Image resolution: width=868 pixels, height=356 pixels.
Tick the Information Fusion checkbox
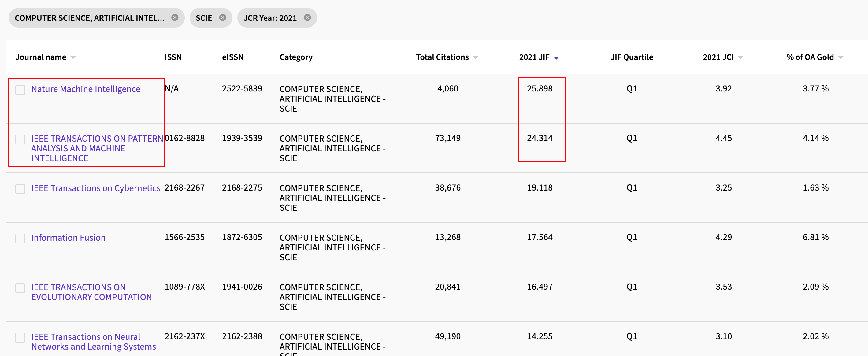click(x=20, y=238)
